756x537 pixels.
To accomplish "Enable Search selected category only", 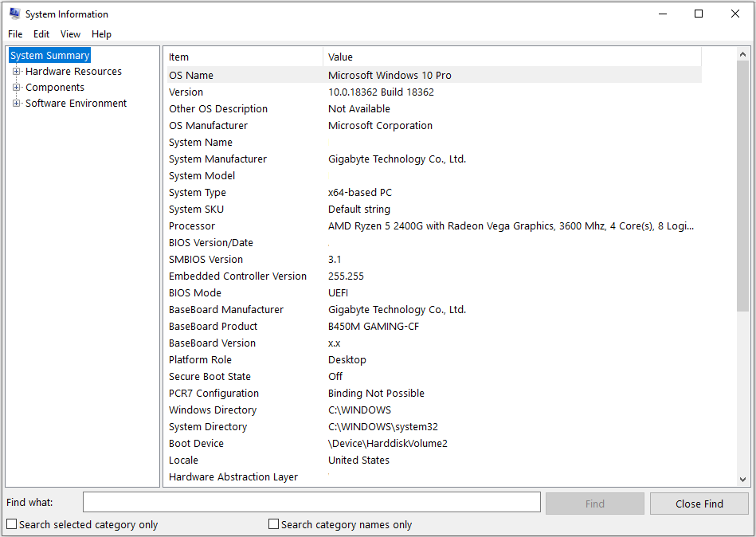I will coord(12,524).
